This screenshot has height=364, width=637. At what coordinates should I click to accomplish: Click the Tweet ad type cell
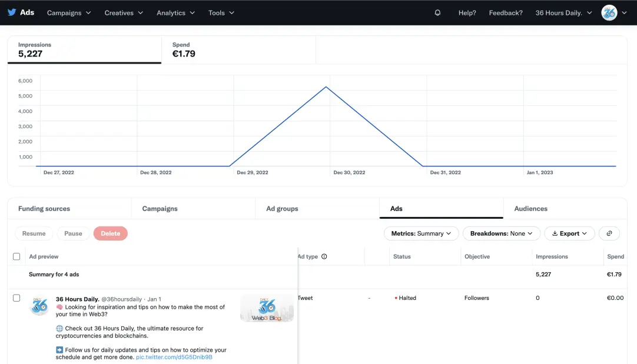(x=306, y=298)
